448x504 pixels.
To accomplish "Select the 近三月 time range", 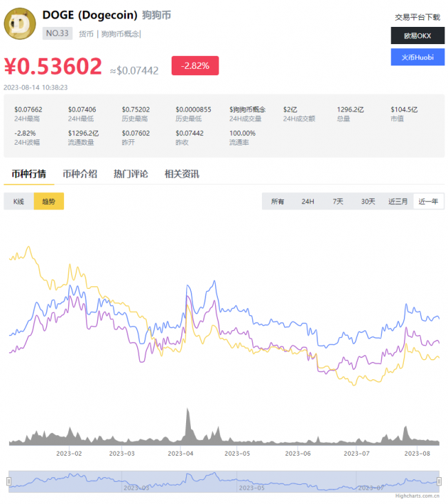I will 398,201.
